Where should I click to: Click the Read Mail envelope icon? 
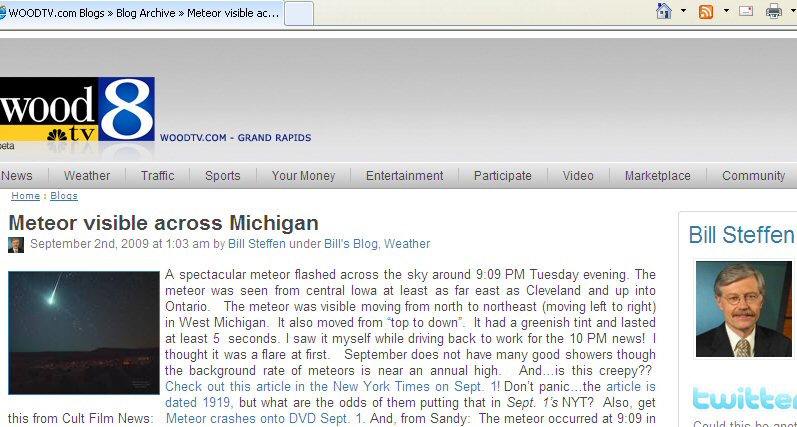[745, 12]
